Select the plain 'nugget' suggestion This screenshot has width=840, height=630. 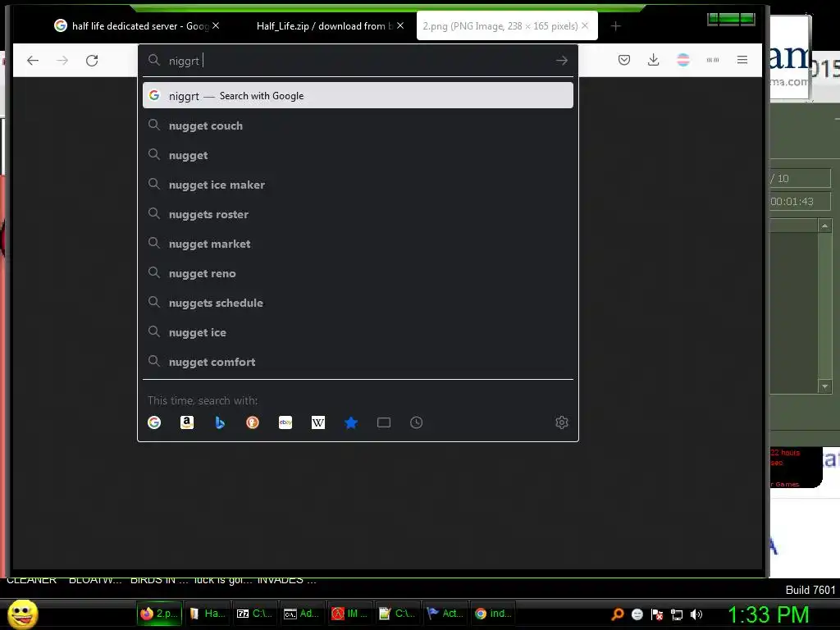tap(358, 155)
